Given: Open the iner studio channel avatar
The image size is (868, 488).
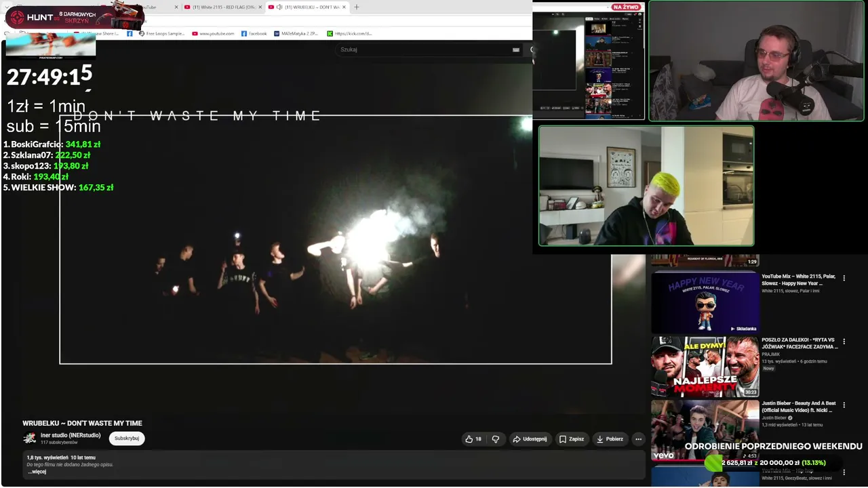Looking at the screenshot, I should point(30,439).
